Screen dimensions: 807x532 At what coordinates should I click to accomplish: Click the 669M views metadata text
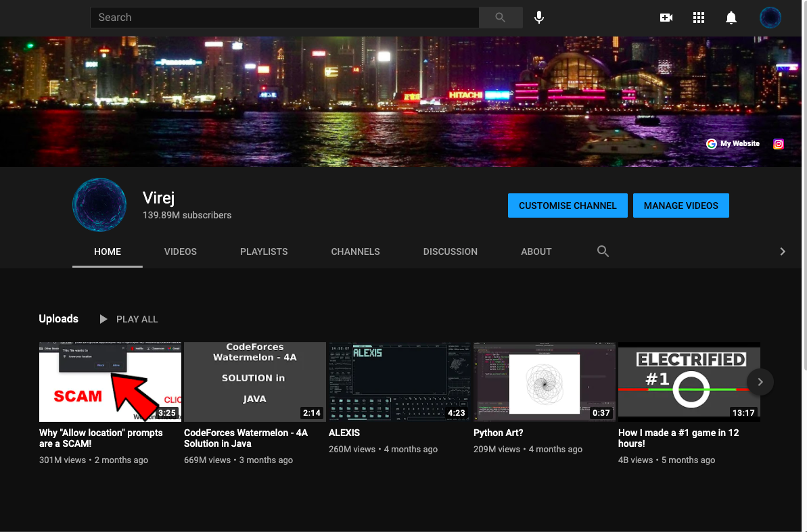point(207,460)
